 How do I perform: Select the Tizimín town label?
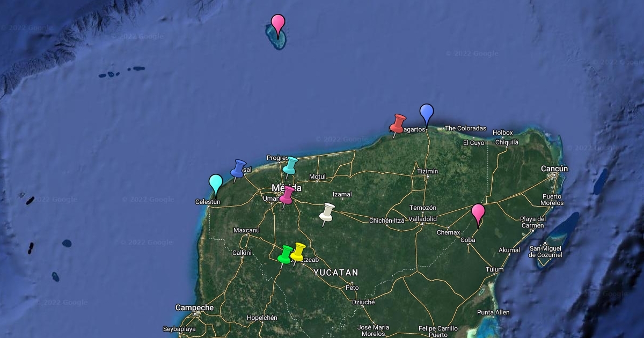(428, 171)
